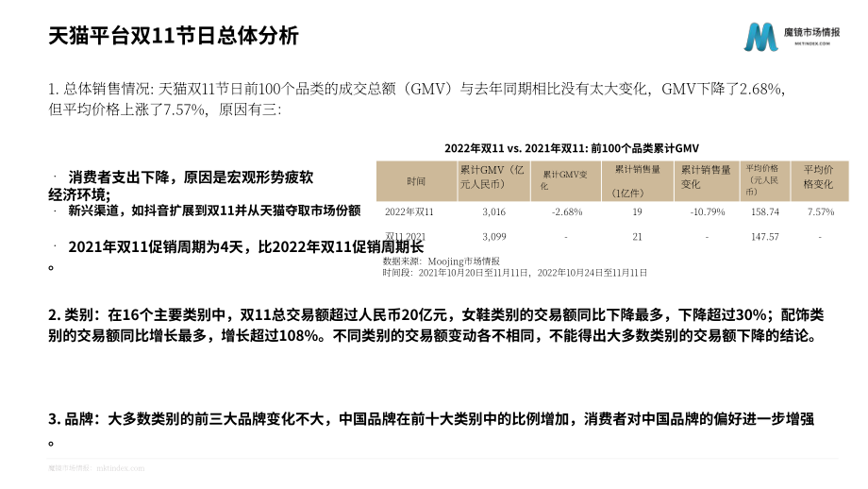The width and height of the screenshot is (868, 489).
Task: Click the -10.79% table cell
Action: [708, 211]
